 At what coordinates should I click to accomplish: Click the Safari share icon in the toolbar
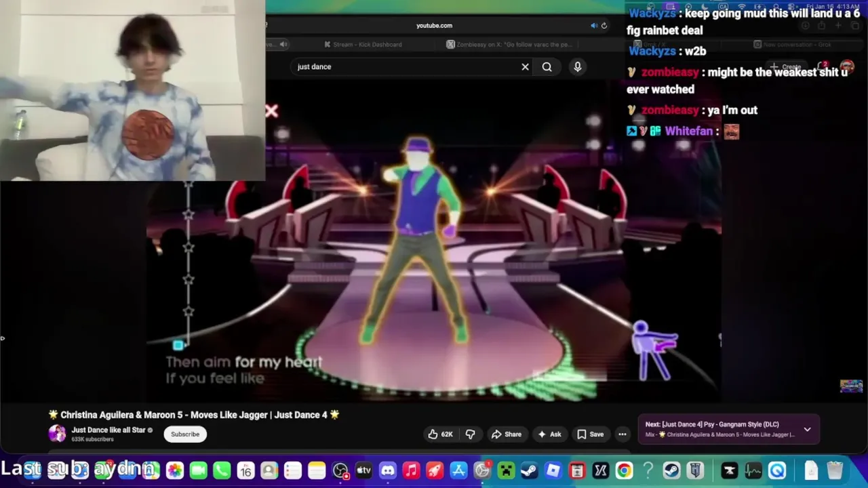point(821,26)
